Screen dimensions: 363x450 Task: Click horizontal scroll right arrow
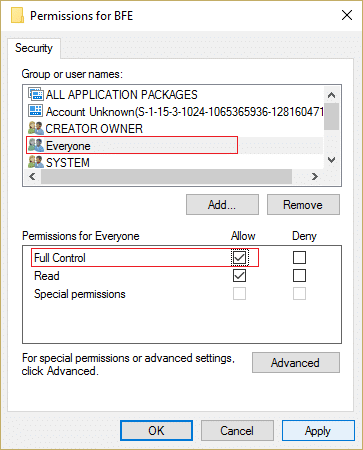[x=315, y=176]
